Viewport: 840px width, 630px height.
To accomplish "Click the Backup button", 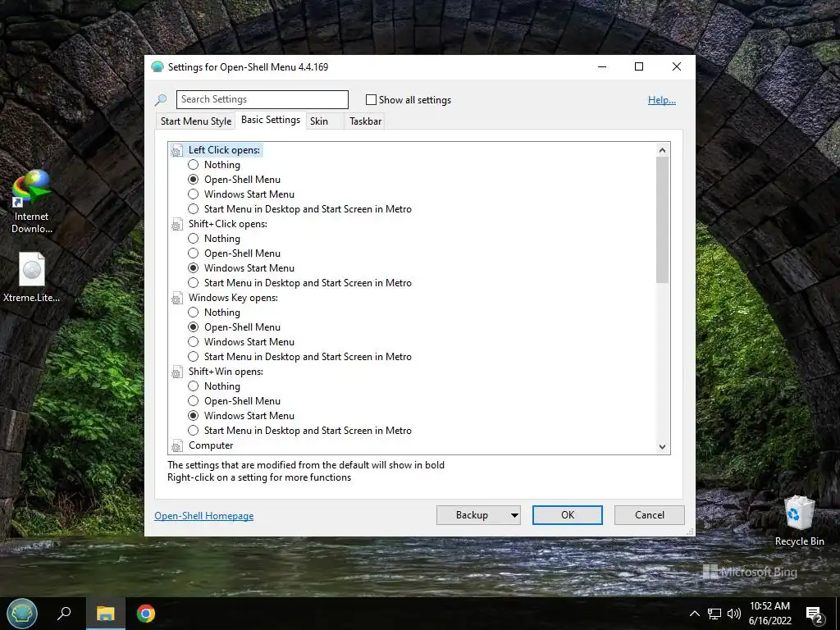I will pyautogui.click(x=472, y=515).
